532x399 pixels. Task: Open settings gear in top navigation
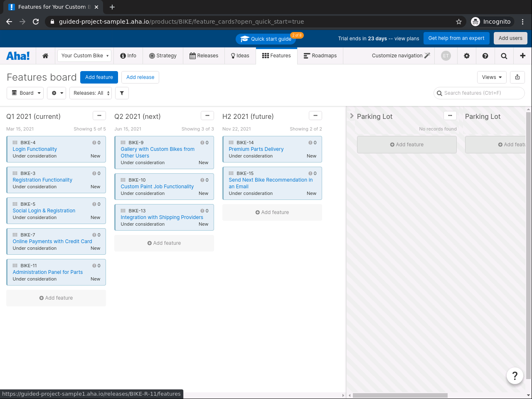pyautogui.click(x=467, y=56)
